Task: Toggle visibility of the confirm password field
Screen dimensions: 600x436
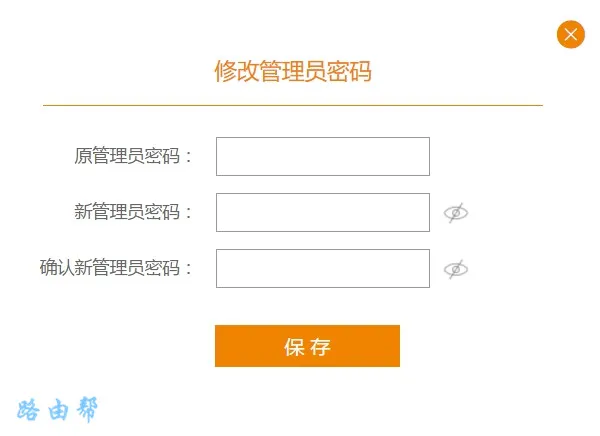Action: pos(456,269)
